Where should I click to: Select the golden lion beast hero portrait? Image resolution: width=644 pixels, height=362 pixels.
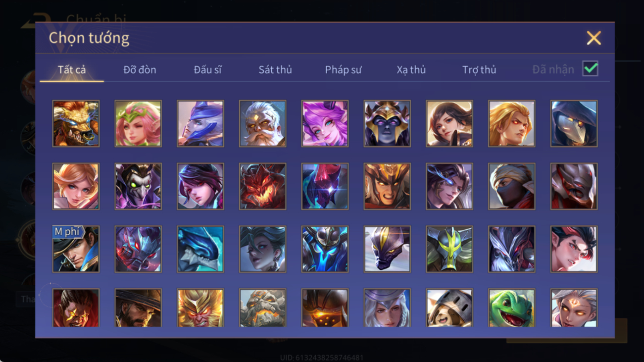pyautogui.click(x=76, y=123)
